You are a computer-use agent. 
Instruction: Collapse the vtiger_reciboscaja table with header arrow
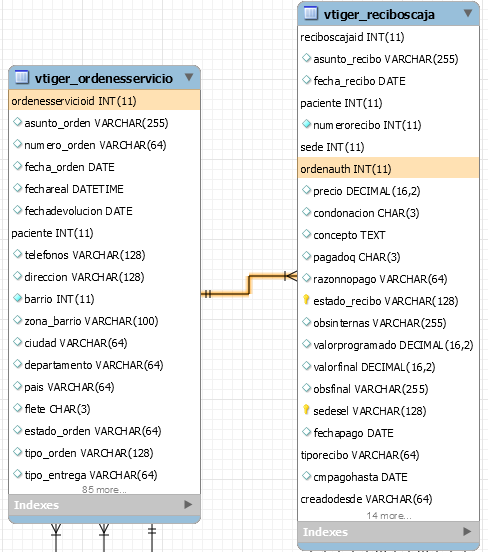pos(468,13)
